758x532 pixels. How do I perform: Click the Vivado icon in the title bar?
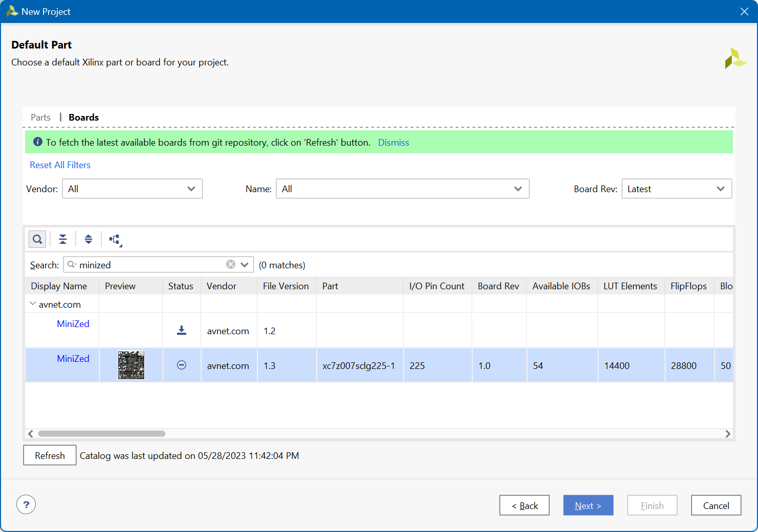click(x=12, y=11)
